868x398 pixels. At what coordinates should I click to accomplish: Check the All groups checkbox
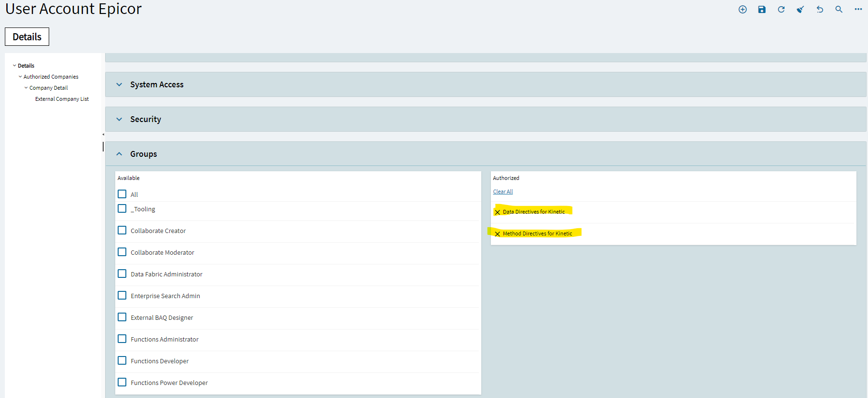pos(122,194)
